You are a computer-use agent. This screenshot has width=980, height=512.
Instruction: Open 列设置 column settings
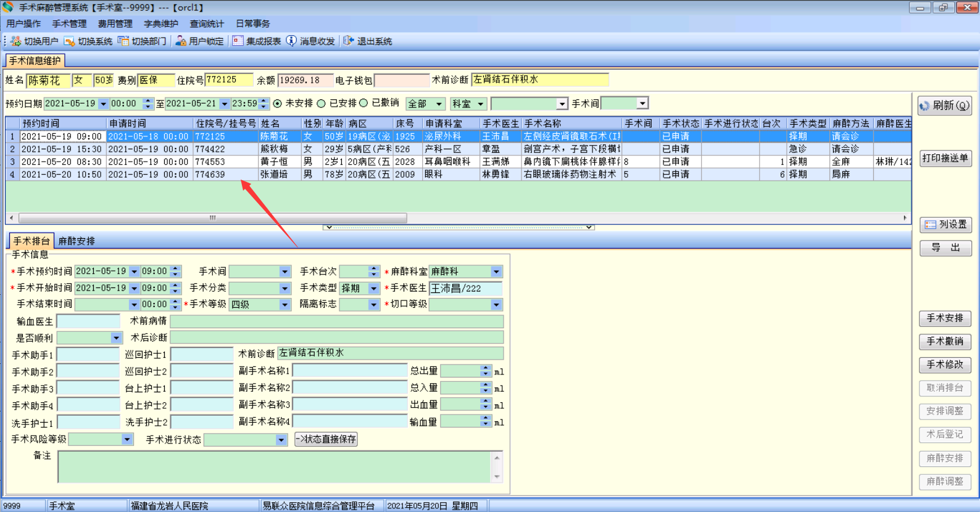pyautogui.click(x=945, y=225)
